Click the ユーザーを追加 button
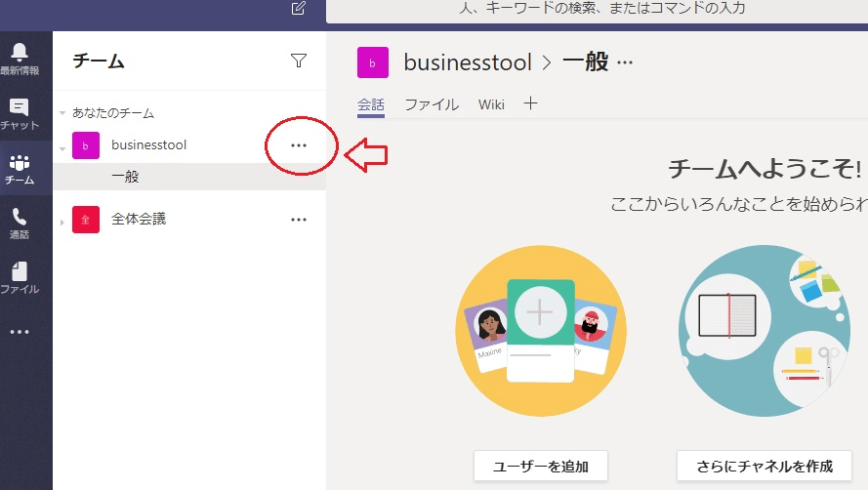Image resolution: width=868 pixels, height=490 pixels. (541, 465)
